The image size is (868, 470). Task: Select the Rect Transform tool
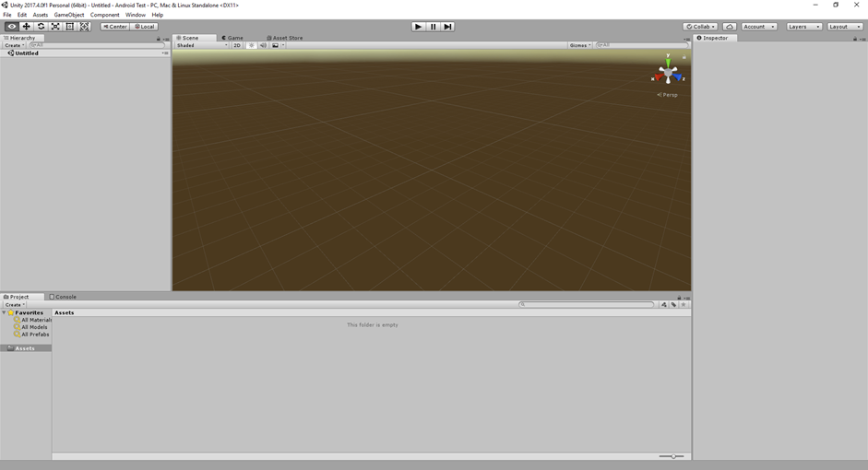pyautogui.click(x=70, y=27)
